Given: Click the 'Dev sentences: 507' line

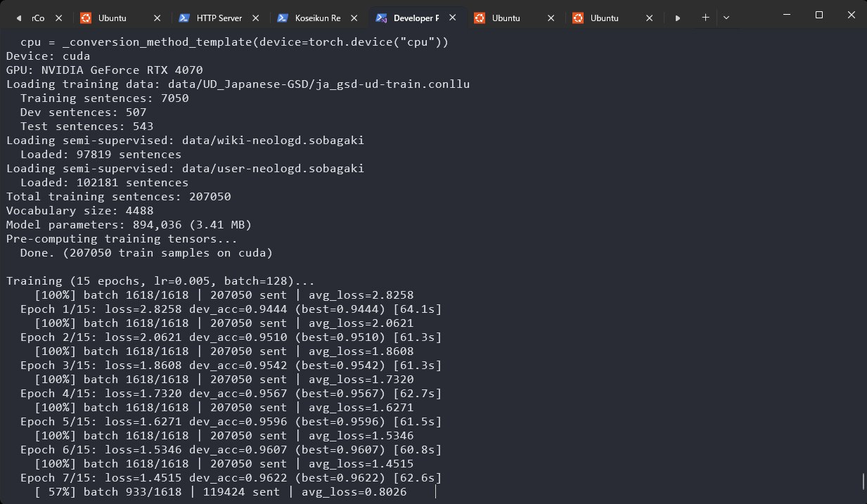Looking at the screenshot, I should tap(83, 112).
